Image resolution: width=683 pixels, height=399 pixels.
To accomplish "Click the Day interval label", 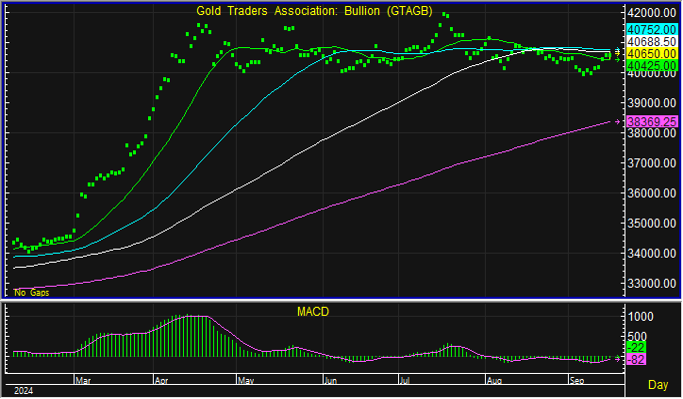I will point(658,385).
